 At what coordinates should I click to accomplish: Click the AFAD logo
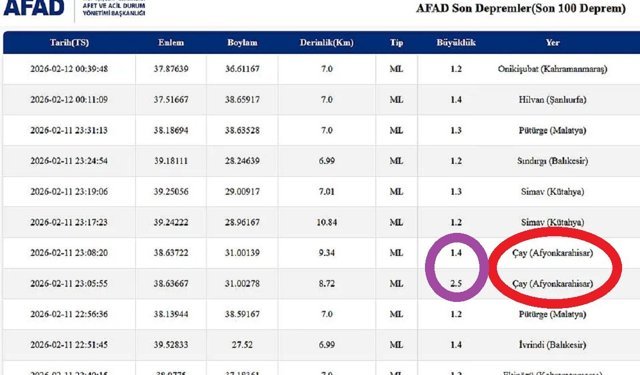click(x=33, y=7)
